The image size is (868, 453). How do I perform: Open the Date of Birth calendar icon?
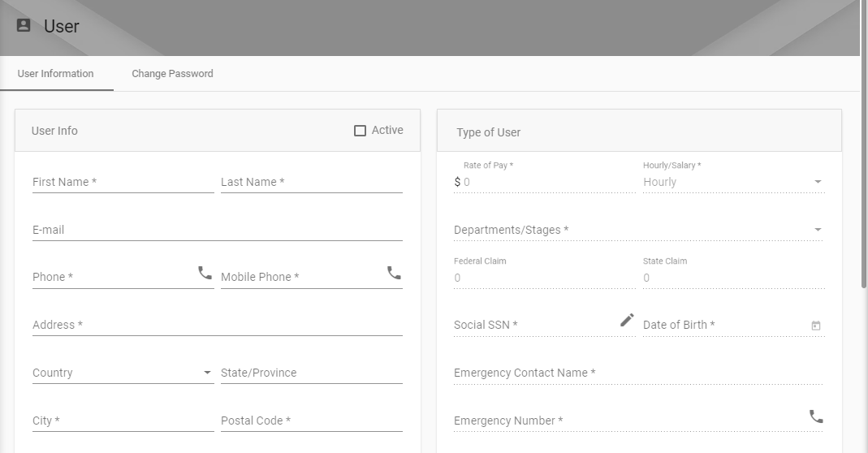coord(816,326)
